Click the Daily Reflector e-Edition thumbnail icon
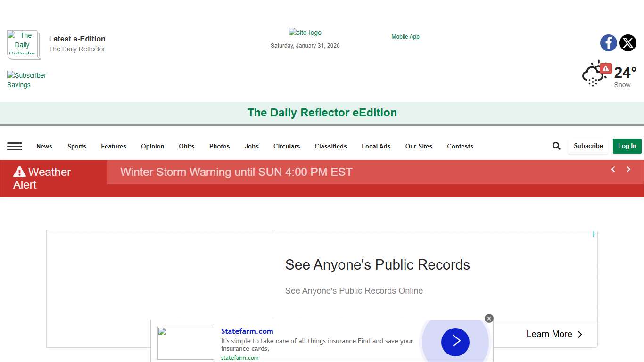The height and width of the screenshot is (362, 644). tap(24, 44)
